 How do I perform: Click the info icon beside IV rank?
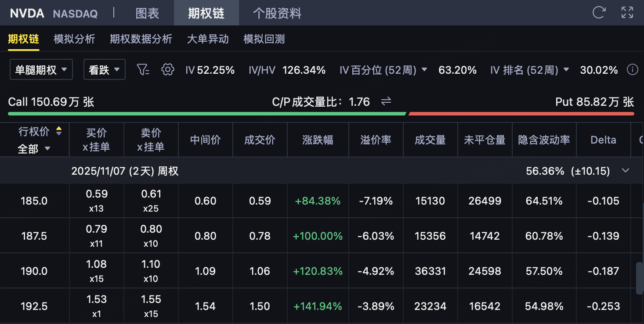click(632, 69)
